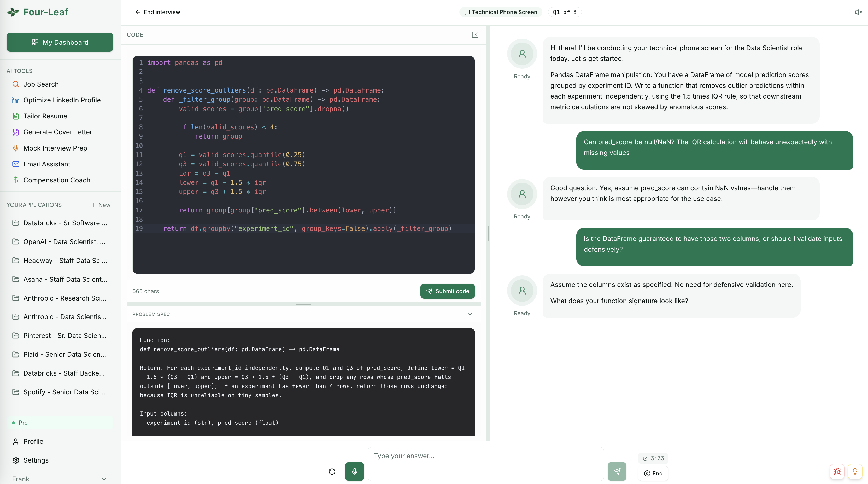868x484 pixels.
Task: Open Headway - Staff Data Sci application
Action: click(x=60, y=261)
